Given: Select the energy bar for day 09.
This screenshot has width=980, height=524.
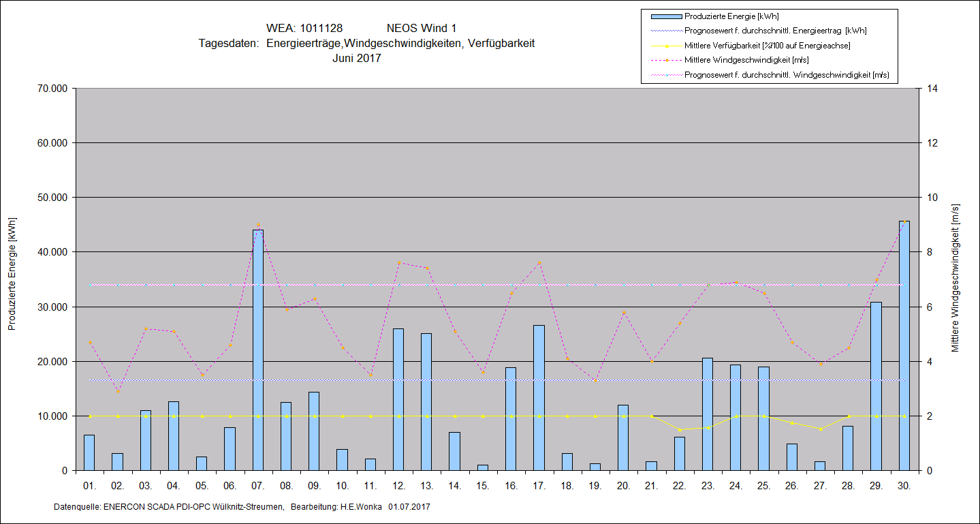Looking at the screenshot, I should [314, 431].
